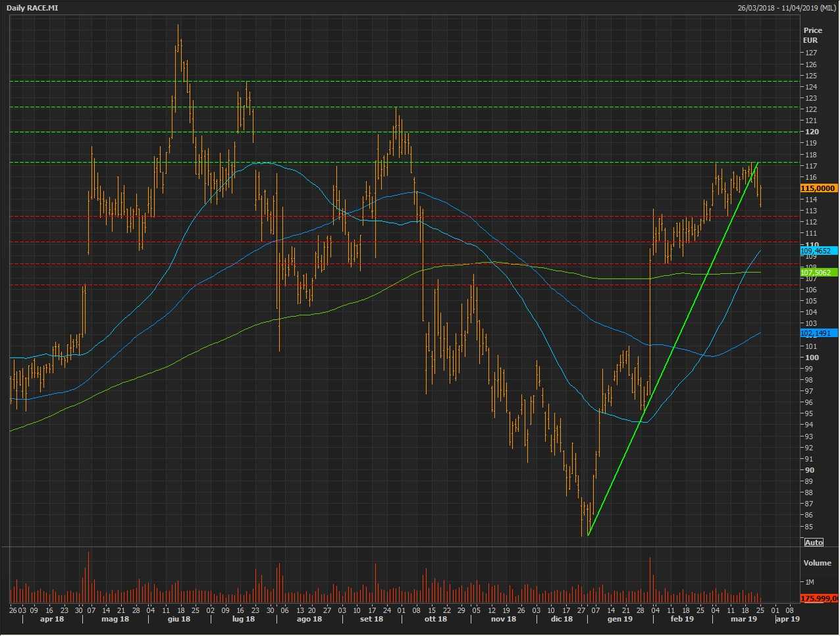This screenshot has height=636, width=840.
Task: Select the orange 115,0000 last price tag
Action: (818, 188)
